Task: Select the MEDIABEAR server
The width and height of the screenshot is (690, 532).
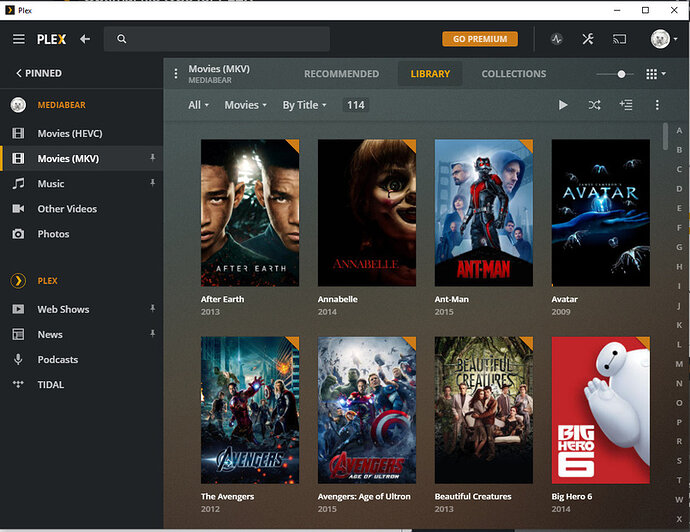Action: pos(62,105)
